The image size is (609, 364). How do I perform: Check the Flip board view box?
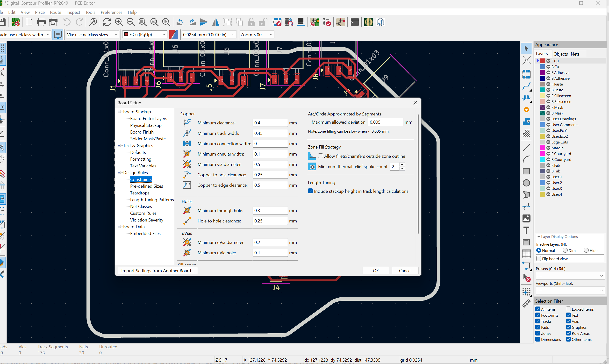pyautogui.click(x=539, y=258)
